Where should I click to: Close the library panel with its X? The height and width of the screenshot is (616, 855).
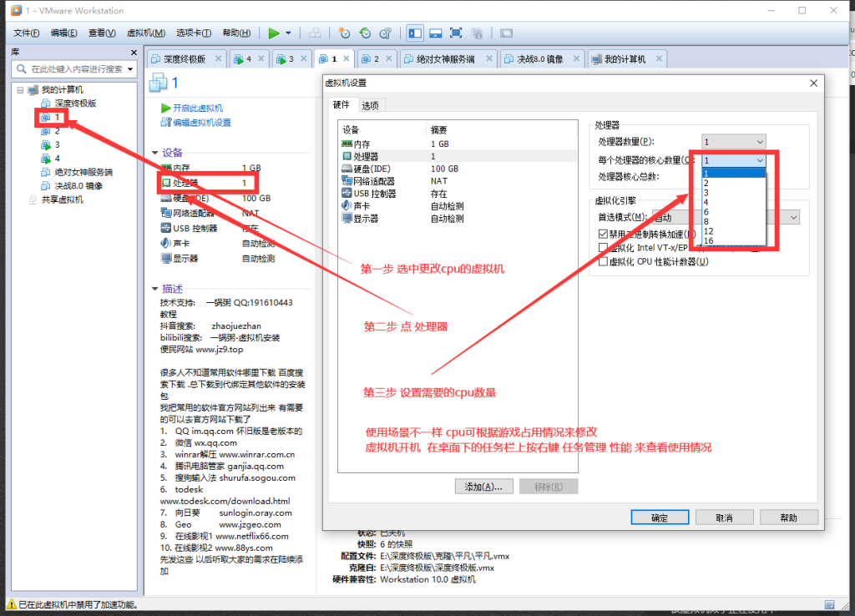pyautogui.click(x=134, y=53)
